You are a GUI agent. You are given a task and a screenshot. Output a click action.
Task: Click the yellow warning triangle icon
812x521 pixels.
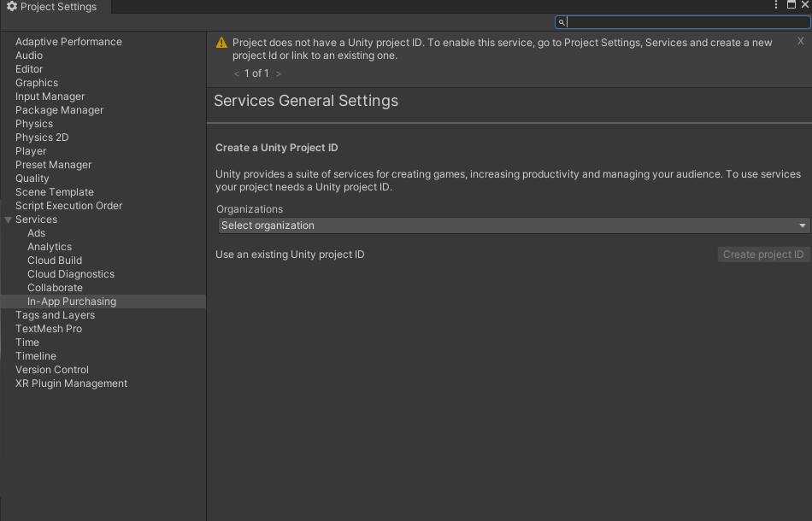coord(221,43)
